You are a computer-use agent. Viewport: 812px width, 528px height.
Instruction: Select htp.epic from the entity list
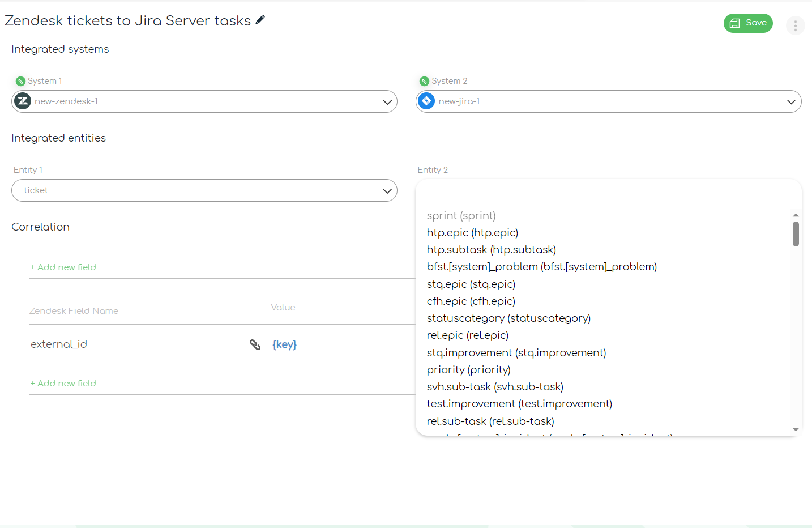tap(472, 233)
